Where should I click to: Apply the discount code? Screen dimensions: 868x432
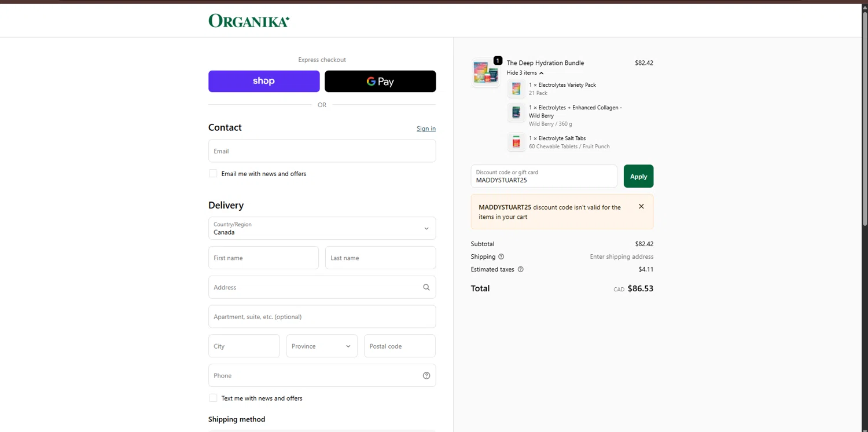[x=638, y=176]
